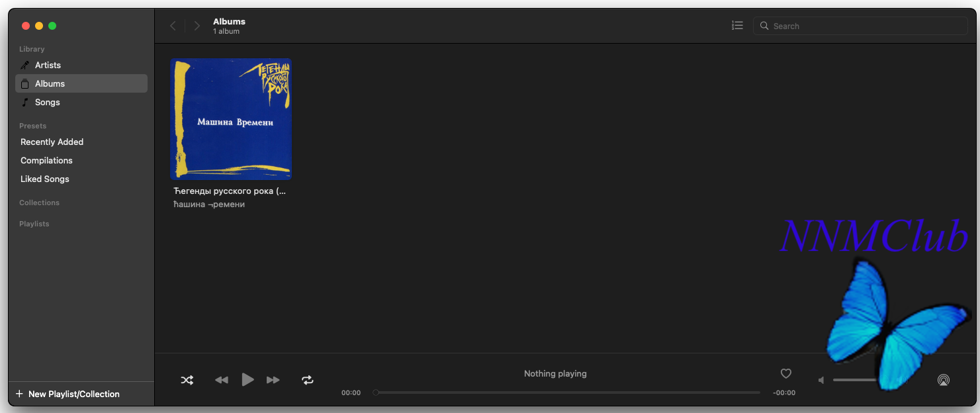
Task: Click the Collections section header
Action: [x=39, y=203]
